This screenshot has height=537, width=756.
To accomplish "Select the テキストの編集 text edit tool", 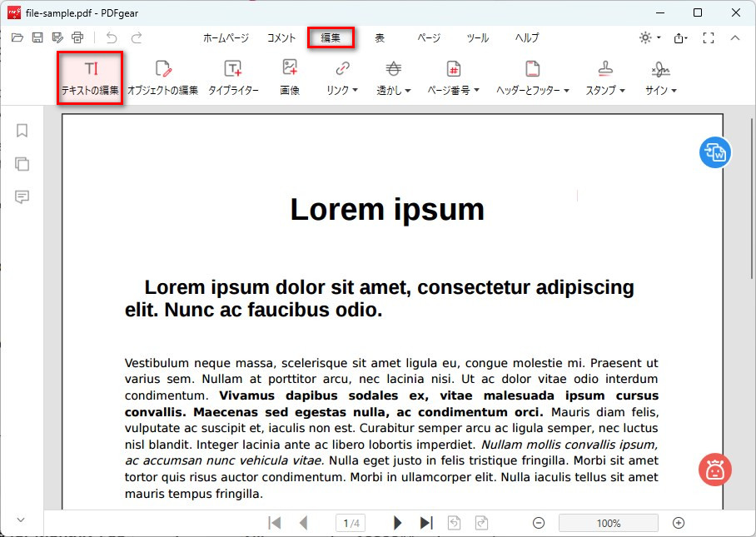I will click(90, 77).
